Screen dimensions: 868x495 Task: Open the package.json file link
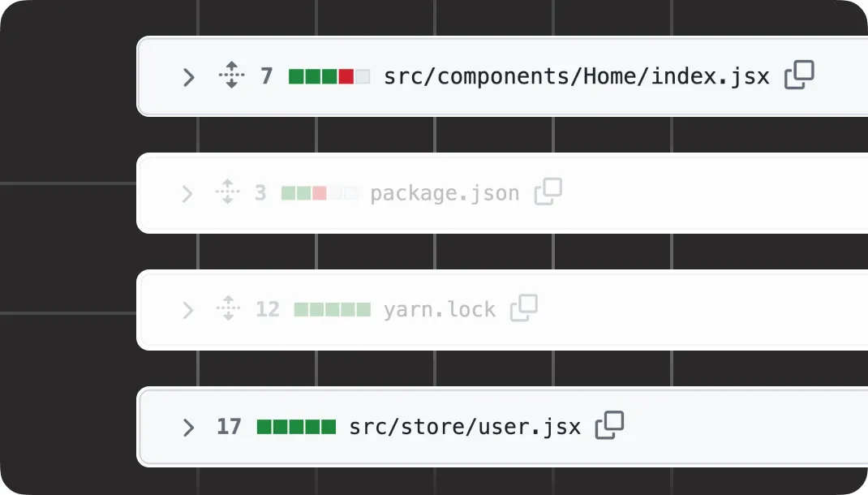[x=445, y=193]
